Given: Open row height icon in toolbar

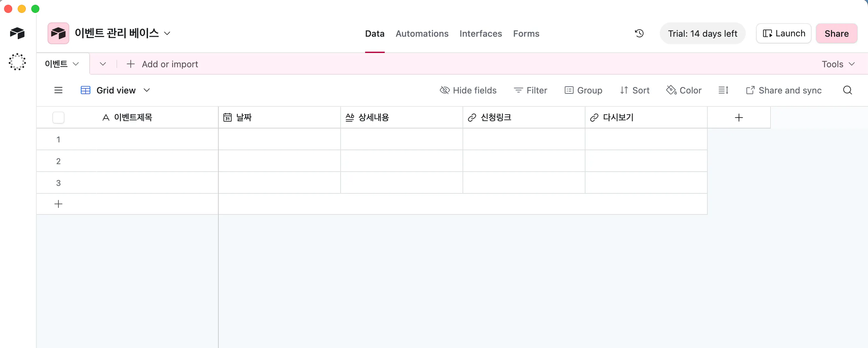Looking at the screenshot, I should (x=723, y=90).
